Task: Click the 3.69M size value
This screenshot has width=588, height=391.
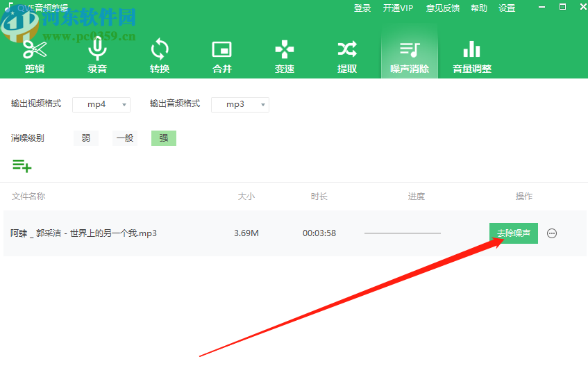Action: (246, 233)
